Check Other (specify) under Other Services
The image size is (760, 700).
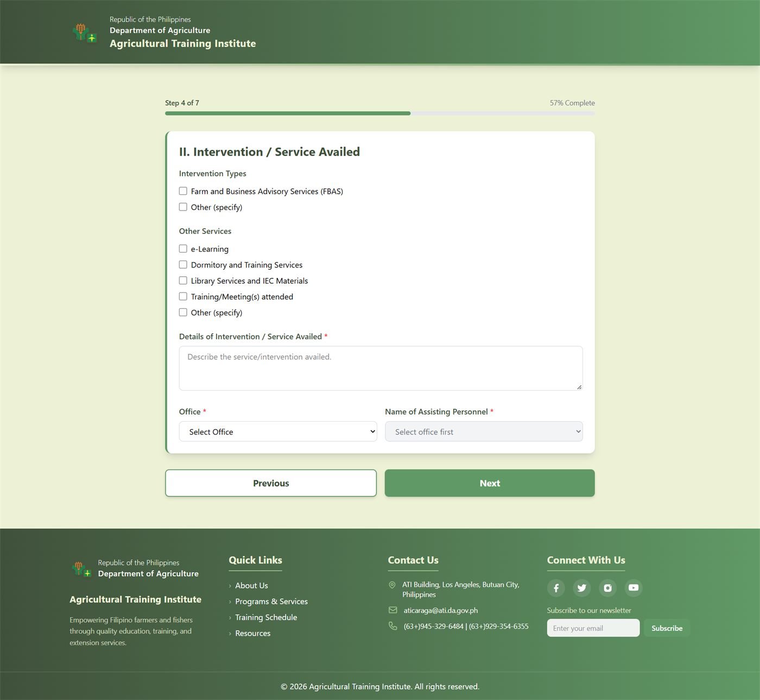183,312
